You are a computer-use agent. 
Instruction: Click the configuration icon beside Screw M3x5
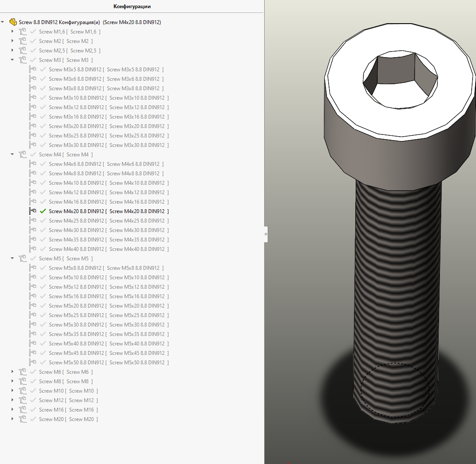pyautogui.click(x=33, y=70)
